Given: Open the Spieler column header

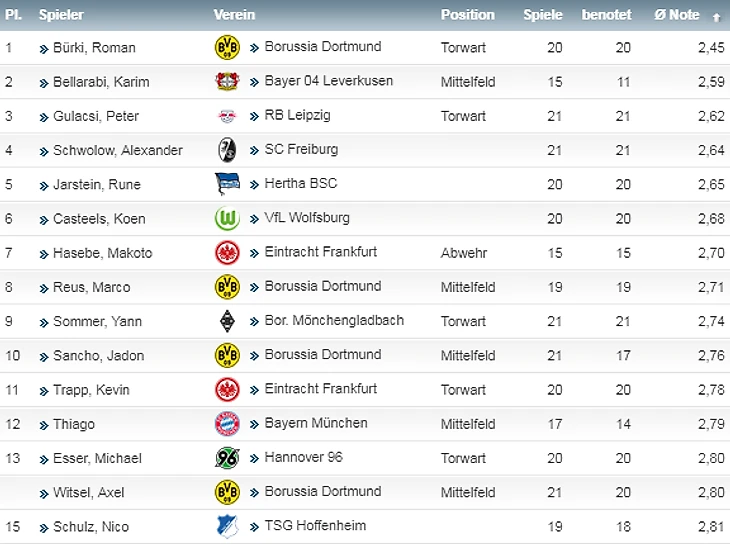Looking at the screenshot, I should [61, 15].
